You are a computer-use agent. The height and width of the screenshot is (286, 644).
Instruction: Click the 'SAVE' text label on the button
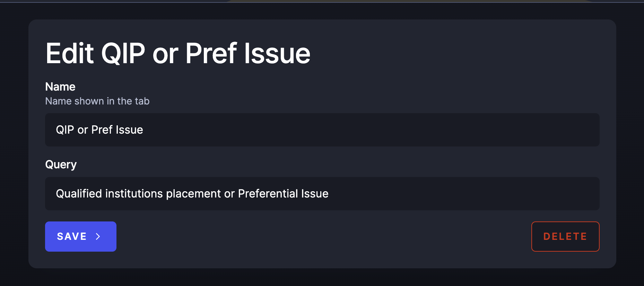click(72, 236)
